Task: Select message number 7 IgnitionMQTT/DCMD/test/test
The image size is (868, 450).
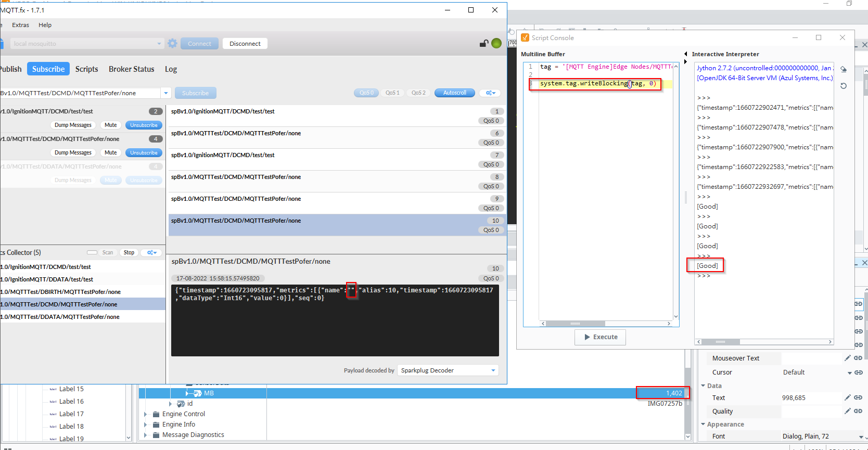Action: click(337, 159)
